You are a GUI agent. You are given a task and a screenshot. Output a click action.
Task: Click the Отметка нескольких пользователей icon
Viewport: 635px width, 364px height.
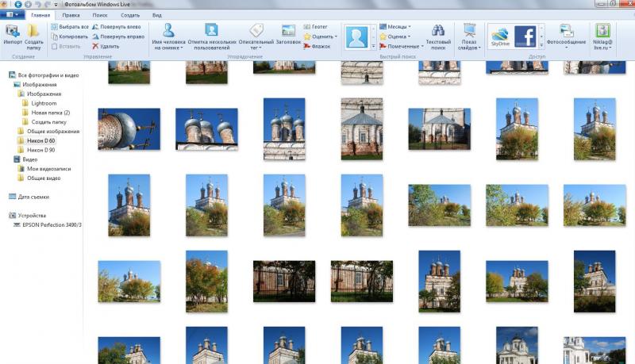point(211,30)
